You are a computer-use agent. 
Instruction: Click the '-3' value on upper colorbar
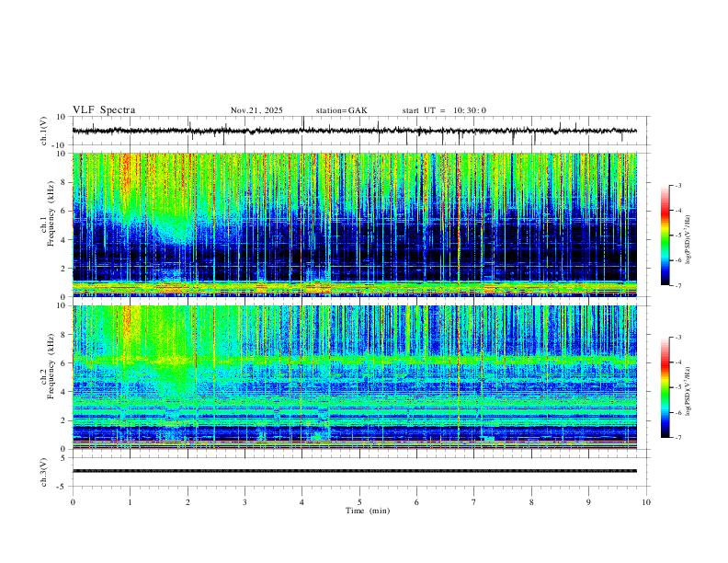click(678, 185)
